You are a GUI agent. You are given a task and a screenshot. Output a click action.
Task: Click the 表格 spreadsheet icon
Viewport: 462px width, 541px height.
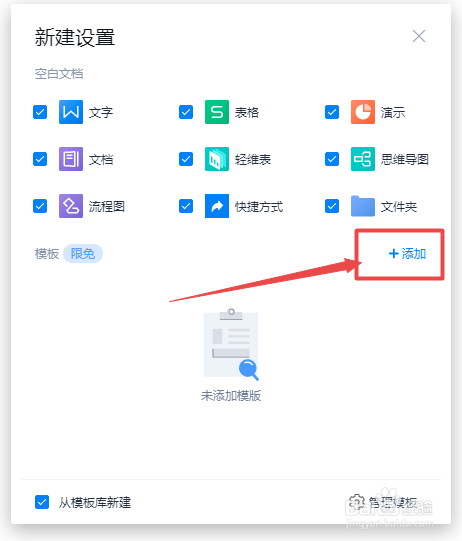click(217, 112)
